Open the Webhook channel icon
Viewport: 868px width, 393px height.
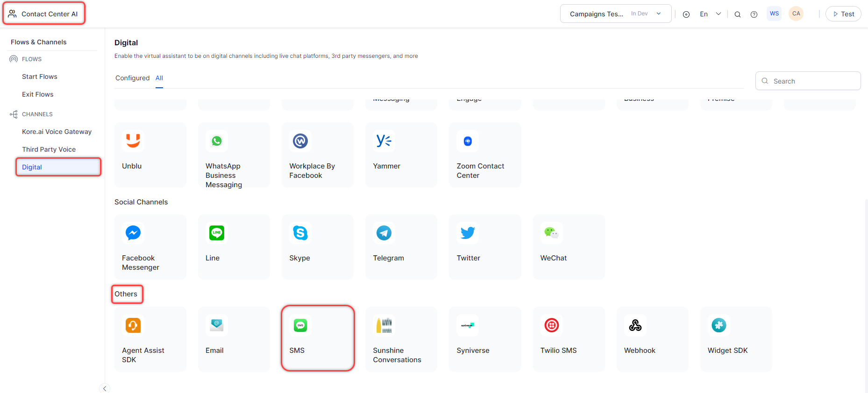pos(635,325)
